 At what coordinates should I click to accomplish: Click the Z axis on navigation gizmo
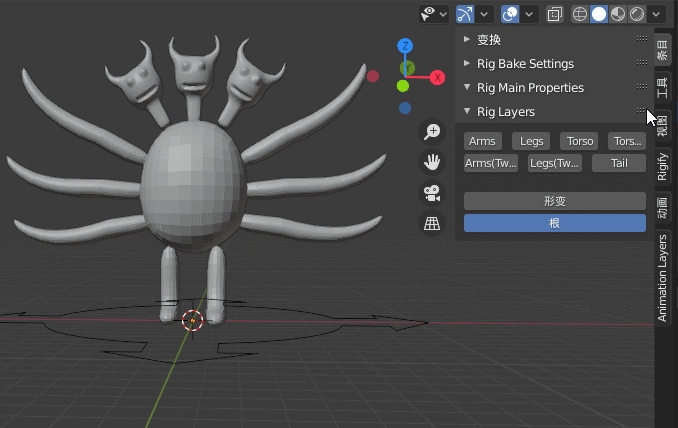tap(405, 46)
